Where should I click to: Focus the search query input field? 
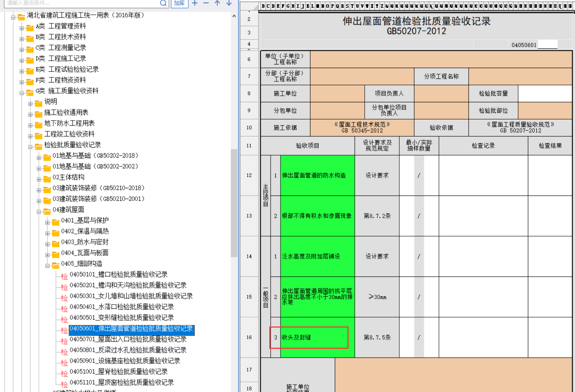click(x=81, y=3)
